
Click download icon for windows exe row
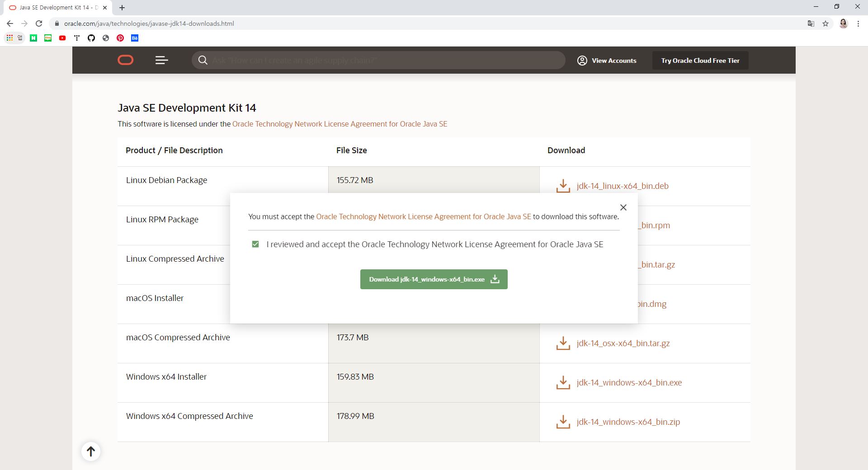coord(563,382)
